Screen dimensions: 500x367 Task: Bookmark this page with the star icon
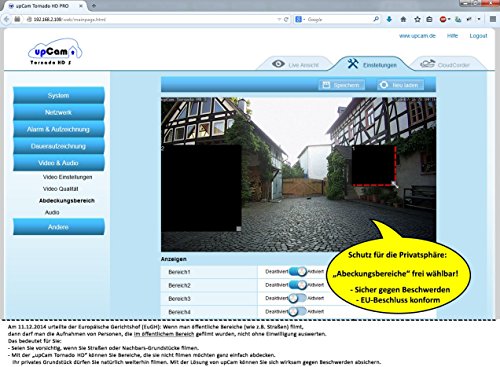click(x=417, y=19)
